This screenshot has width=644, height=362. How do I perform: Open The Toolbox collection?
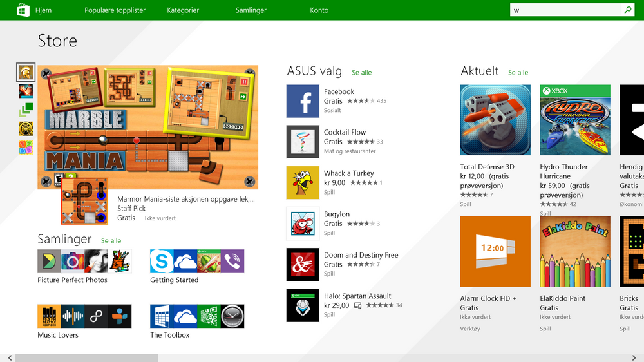pyautogui.click(x=197, y=316)
